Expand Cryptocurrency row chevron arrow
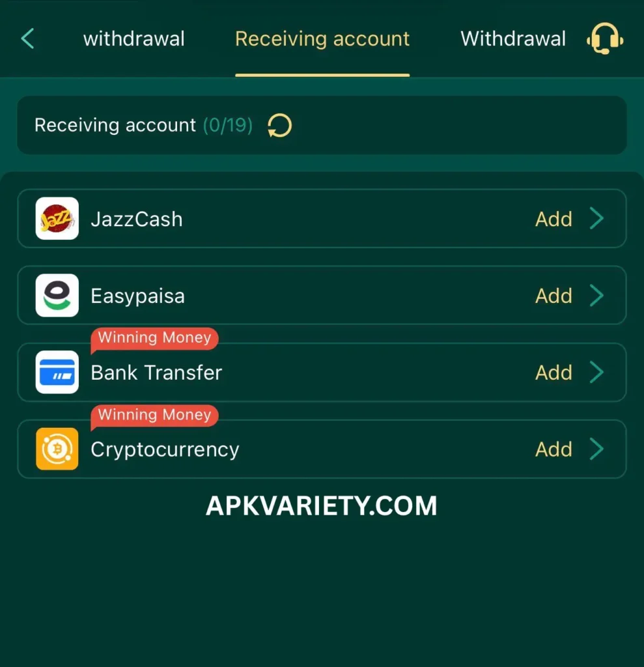 click(596, 449)
